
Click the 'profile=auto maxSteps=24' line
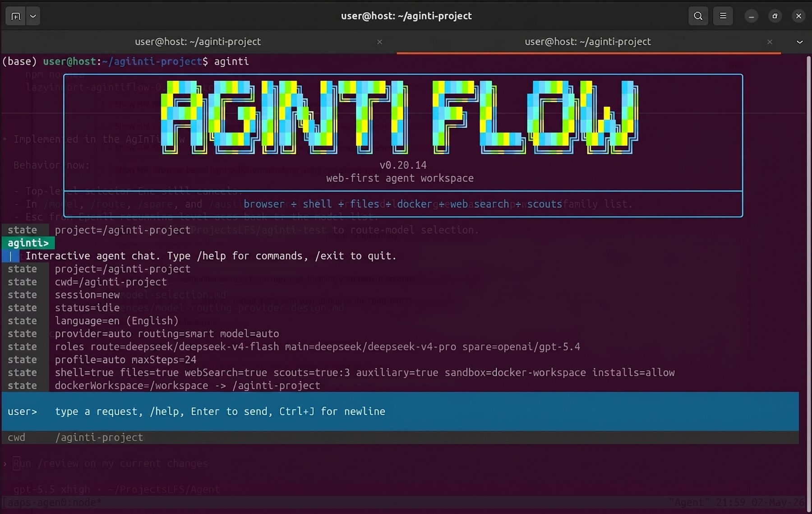(125, 360)
